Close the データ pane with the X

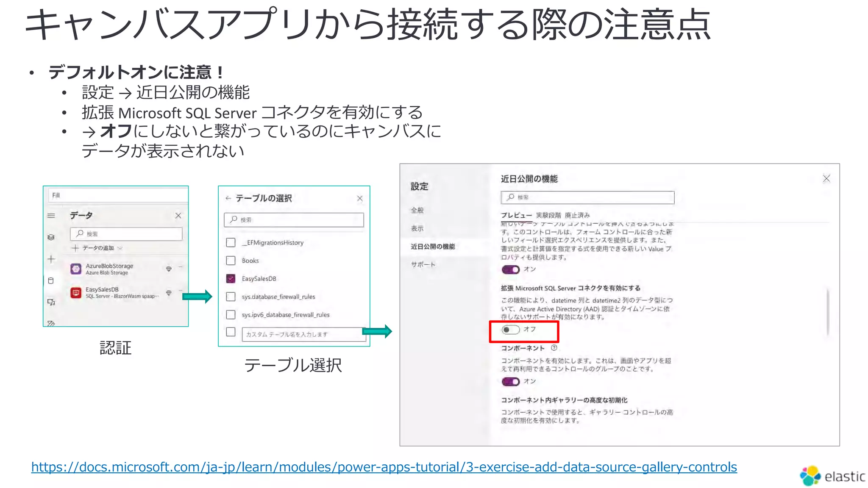point(178,216)
